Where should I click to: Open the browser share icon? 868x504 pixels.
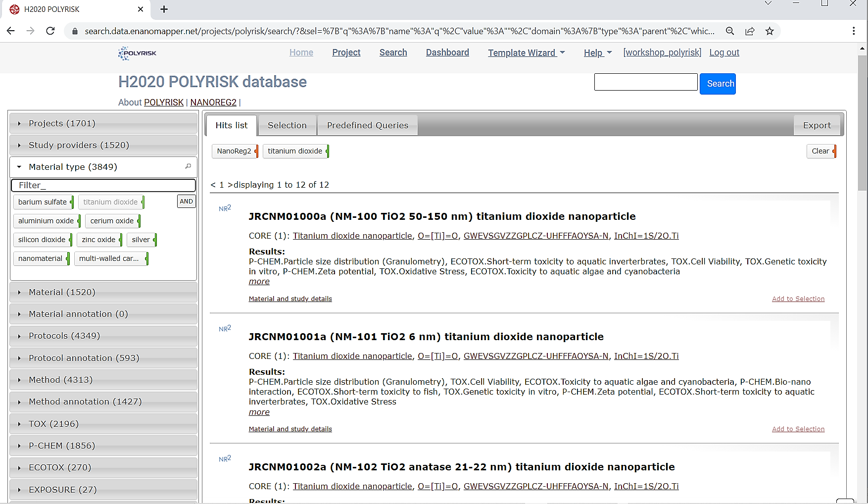750,31
